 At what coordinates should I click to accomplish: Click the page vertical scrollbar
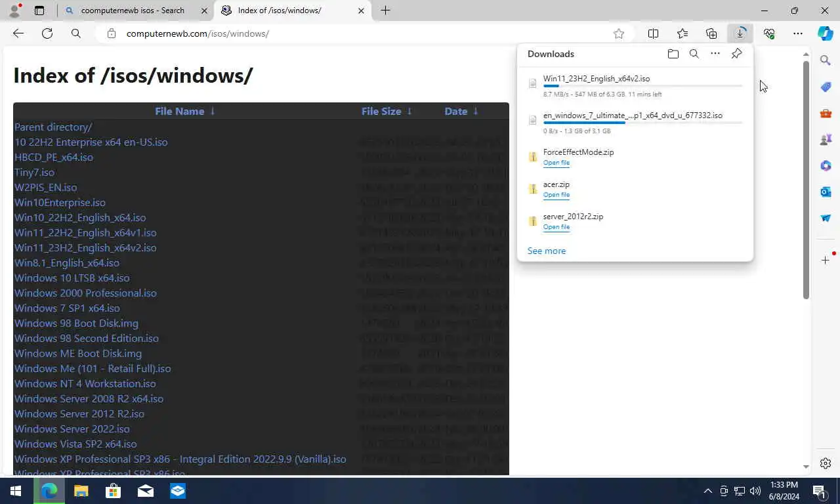(x=806, y=180)
